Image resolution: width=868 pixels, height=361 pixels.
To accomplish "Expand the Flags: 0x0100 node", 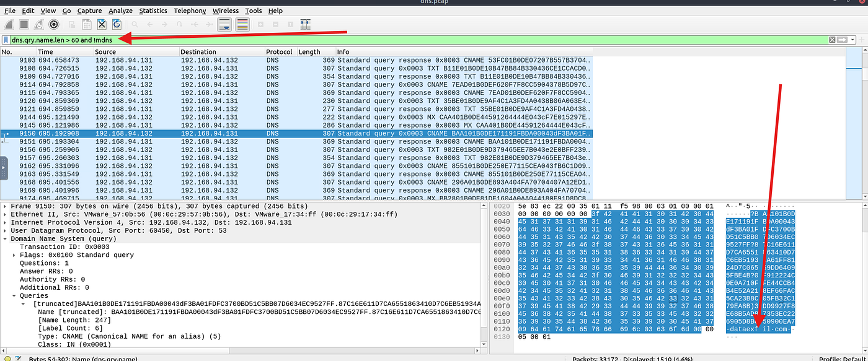I will 15,255.
